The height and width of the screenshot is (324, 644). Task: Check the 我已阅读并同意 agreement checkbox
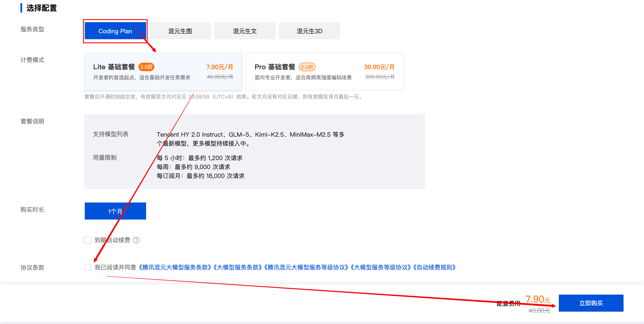pos(88,268)
